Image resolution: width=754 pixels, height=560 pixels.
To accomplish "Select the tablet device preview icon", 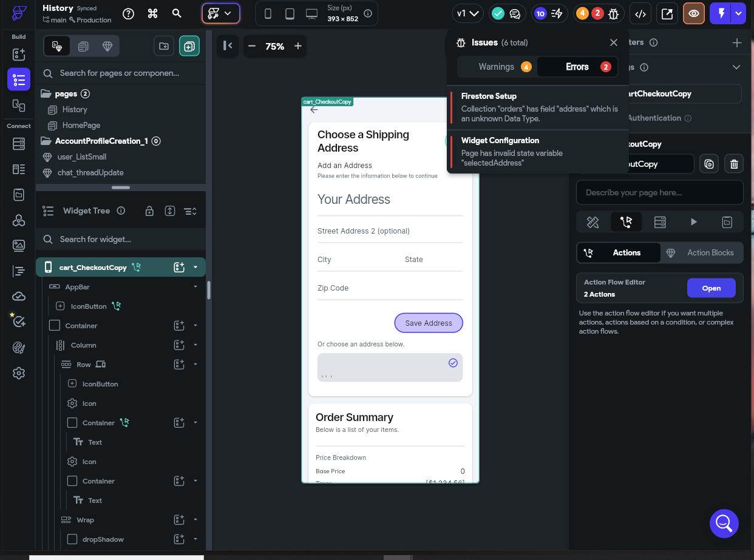I will pos(290,13).
